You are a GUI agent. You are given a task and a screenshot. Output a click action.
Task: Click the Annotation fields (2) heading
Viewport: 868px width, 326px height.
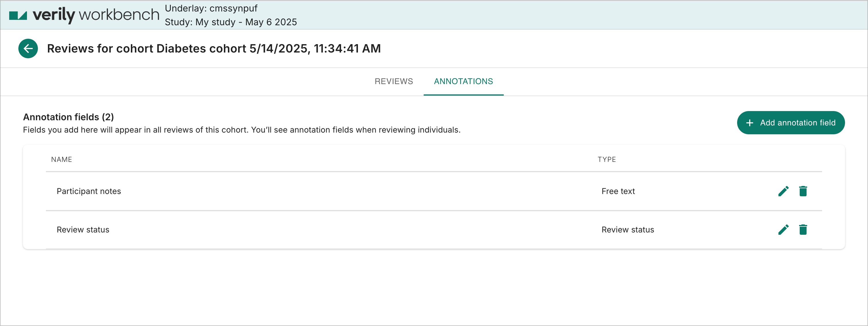pos(68,117)
